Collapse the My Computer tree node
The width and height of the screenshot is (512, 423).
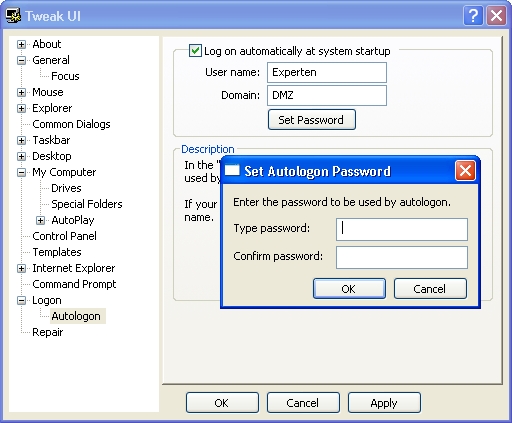[x=21, y=172]
